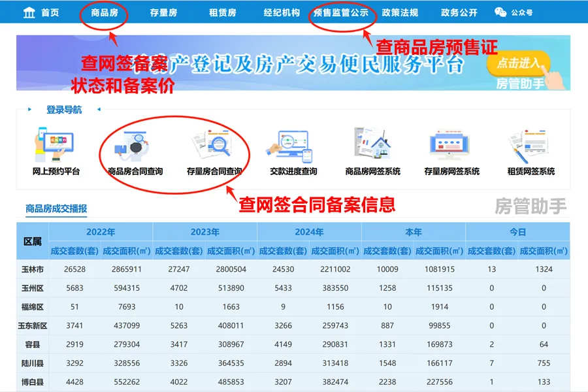The image size is (588, 392).
Task: Click the WeChat 公众号 icon
Action: pos(500,12)
